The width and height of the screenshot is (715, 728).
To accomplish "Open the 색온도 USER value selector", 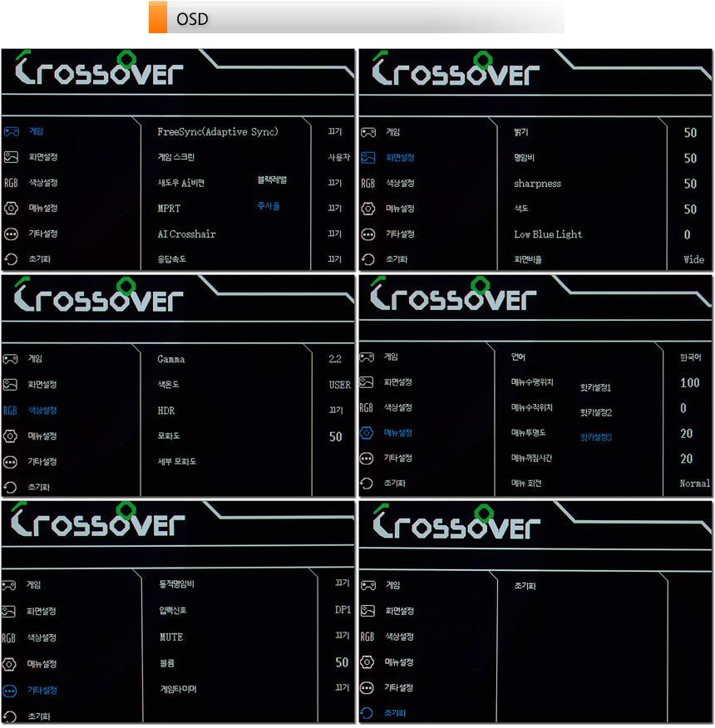I will [x=339, y=385].
